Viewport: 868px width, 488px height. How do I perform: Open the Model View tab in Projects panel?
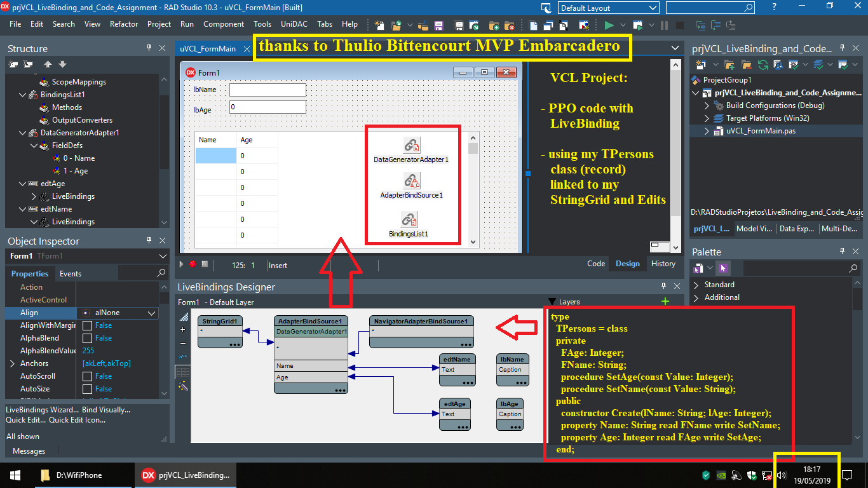coord(754,229)
